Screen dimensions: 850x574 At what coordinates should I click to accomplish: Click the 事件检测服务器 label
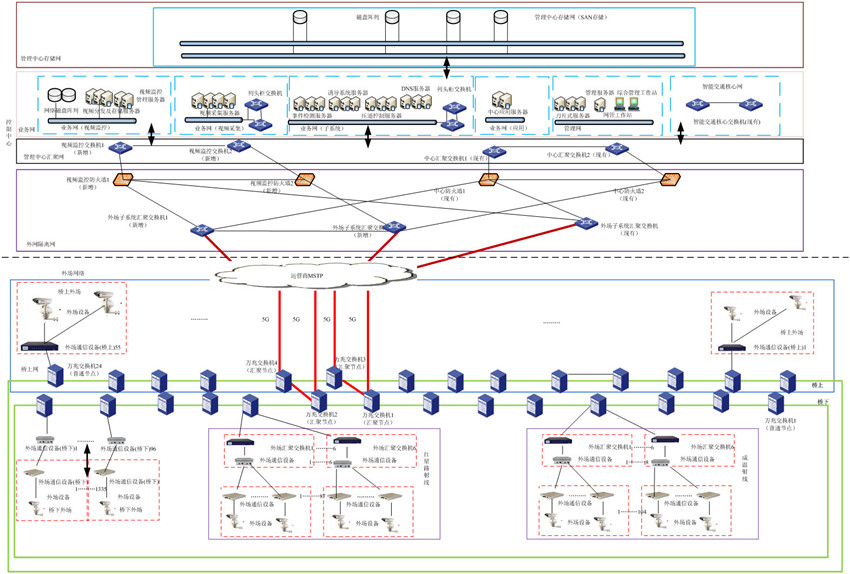point(312,115)
